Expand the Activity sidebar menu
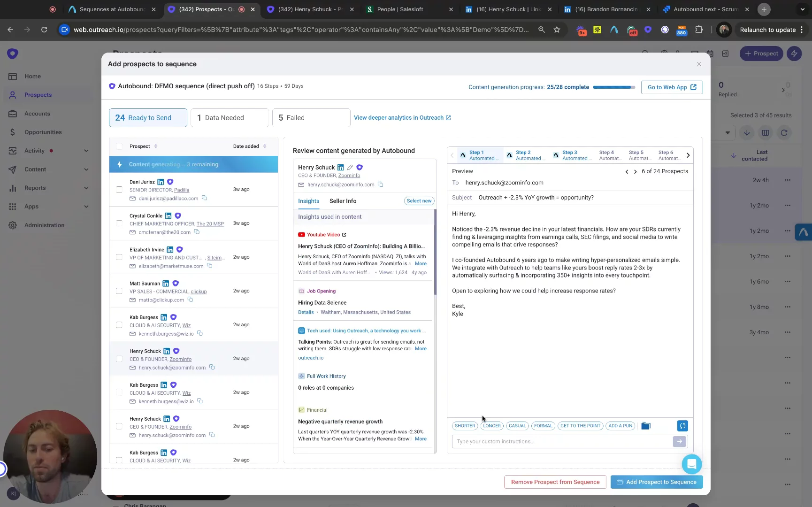The height and width of the screenshot is (507, 812). pos(86,151)
